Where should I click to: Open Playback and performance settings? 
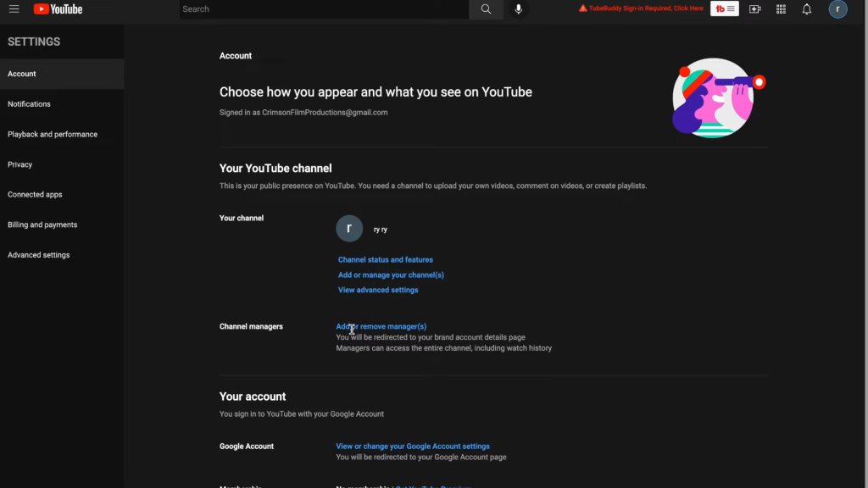53,135
